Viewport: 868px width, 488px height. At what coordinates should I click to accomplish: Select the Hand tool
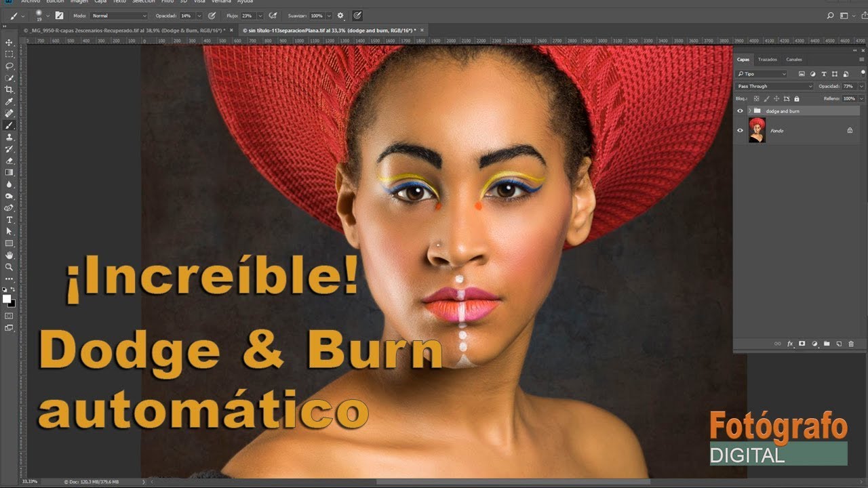click(x=9, y=255)
